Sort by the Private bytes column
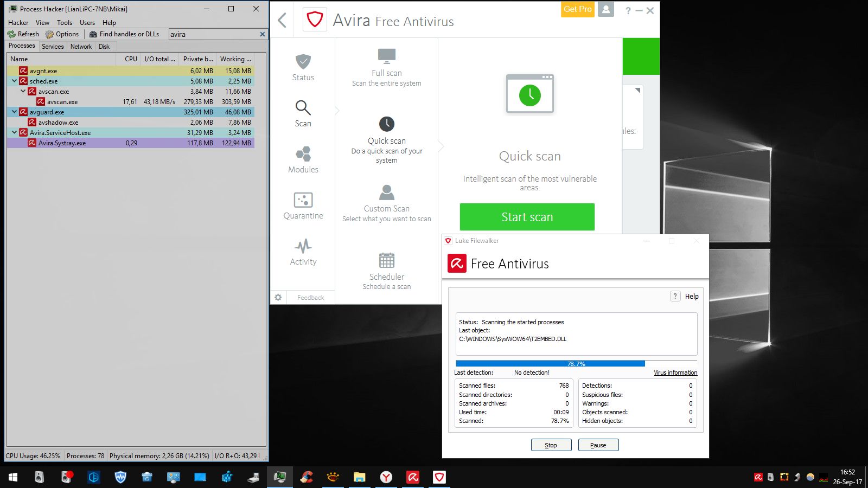 (x=197, y=59)
